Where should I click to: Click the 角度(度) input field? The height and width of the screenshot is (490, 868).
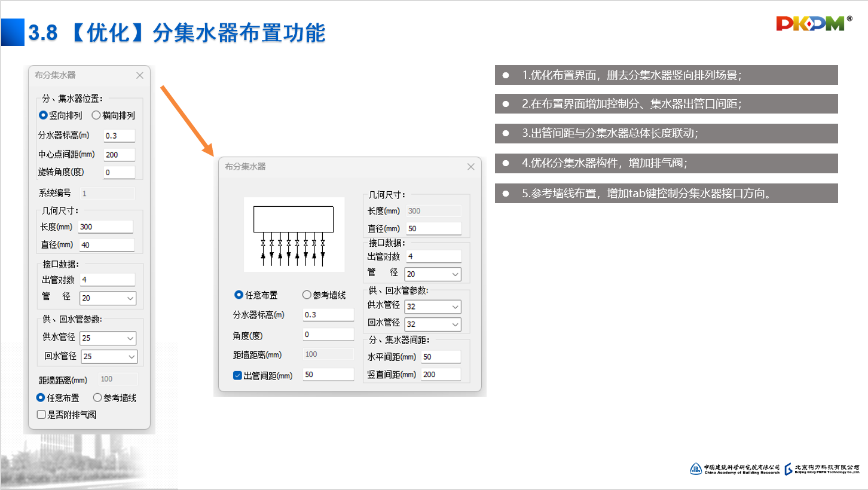point(328,335)
